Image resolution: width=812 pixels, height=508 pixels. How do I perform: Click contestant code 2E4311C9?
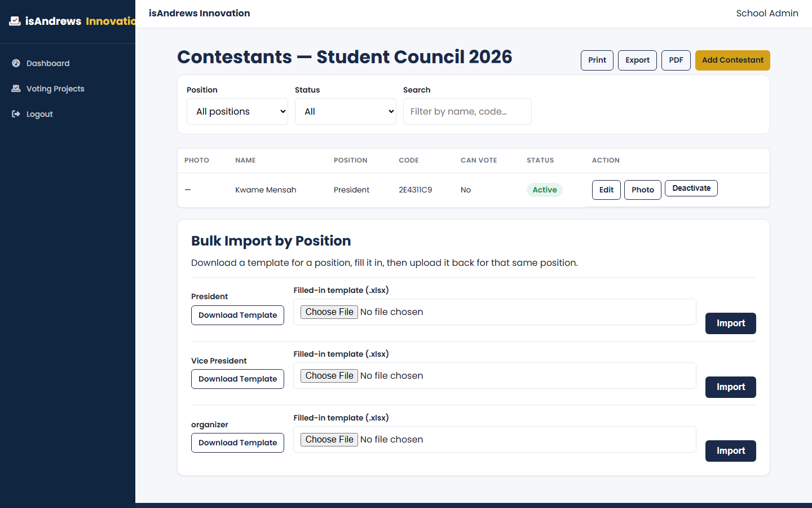point(416,190)
